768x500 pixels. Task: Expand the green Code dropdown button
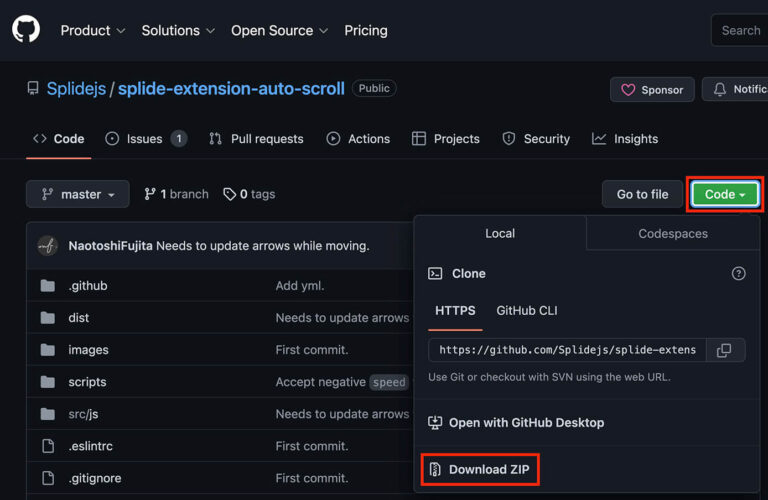725,194
